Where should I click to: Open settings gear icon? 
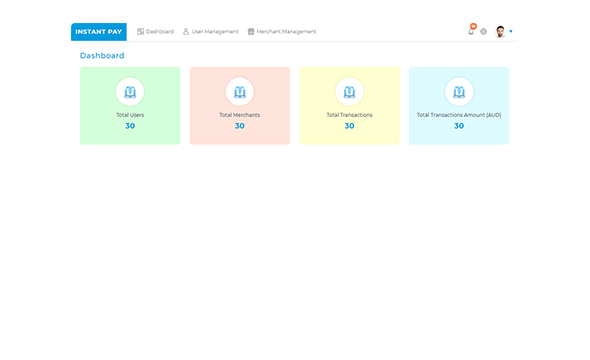point(484,32)
